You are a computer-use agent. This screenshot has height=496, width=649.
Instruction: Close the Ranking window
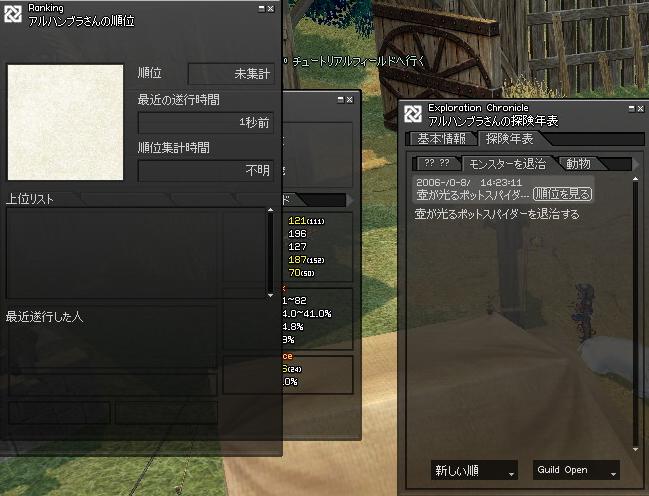(x=271, y=8)
